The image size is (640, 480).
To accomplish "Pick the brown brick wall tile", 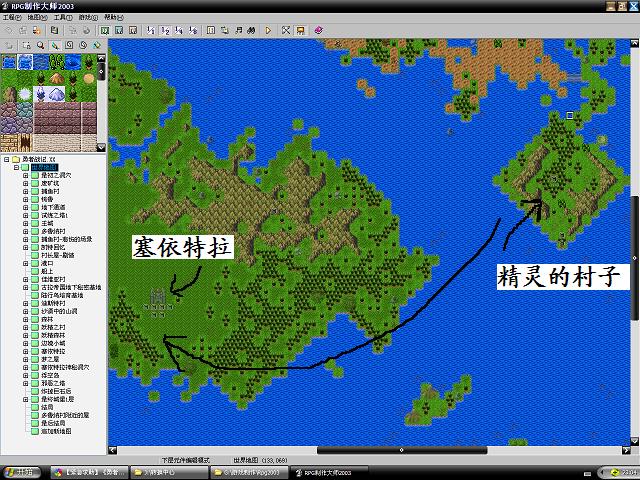I will tap(57, 118).
